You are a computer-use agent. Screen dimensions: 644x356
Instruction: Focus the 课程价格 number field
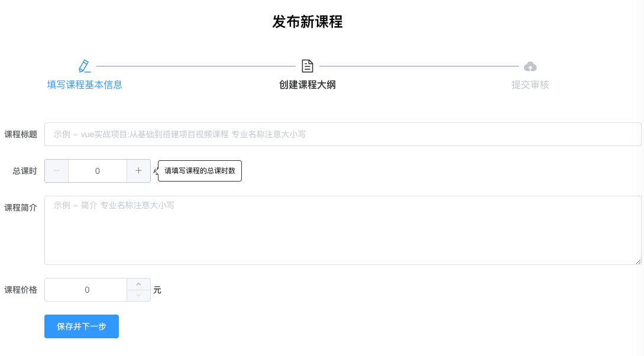tap(86, 290)
